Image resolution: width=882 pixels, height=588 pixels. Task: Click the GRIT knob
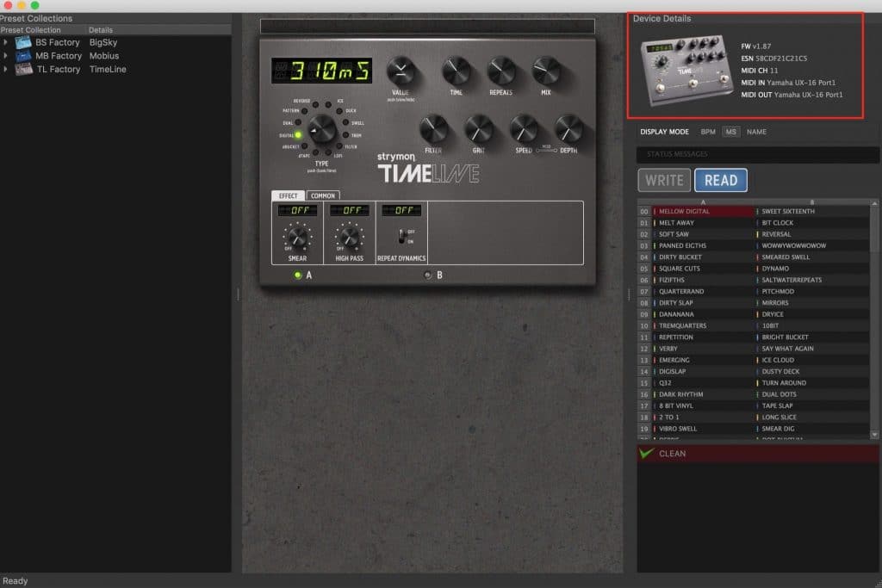tap(478, 129)
